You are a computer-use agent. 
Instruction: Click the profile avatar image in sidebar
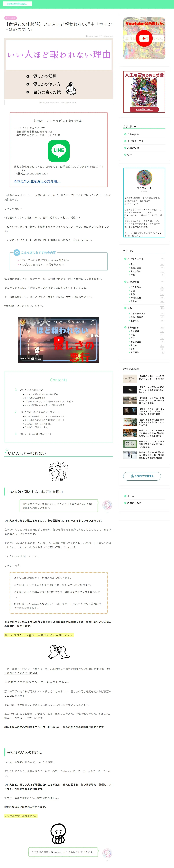[144, 178]
